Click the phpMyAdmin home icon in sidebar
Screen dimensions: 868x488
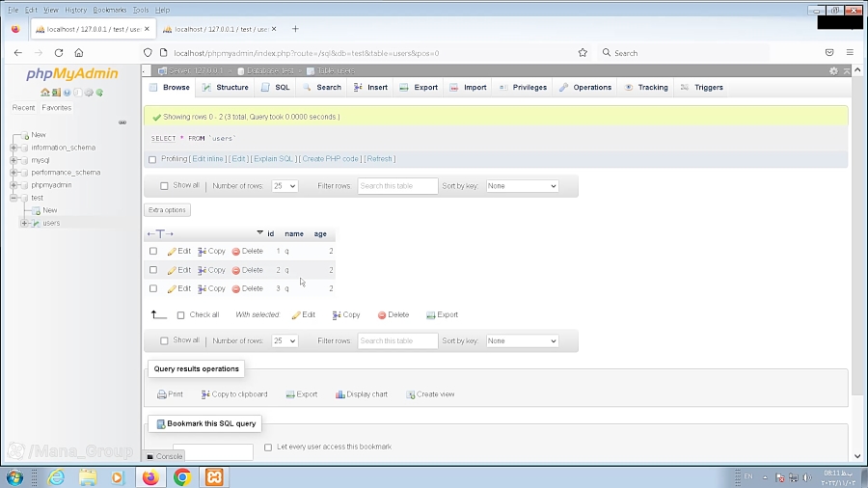click(44, 93)
